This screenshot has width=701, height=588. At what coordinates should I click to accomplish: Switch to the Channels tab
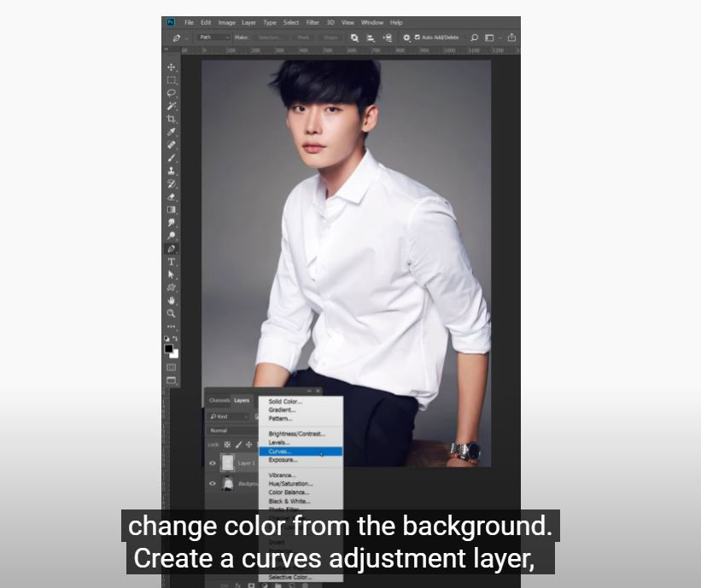click(219, 400)
